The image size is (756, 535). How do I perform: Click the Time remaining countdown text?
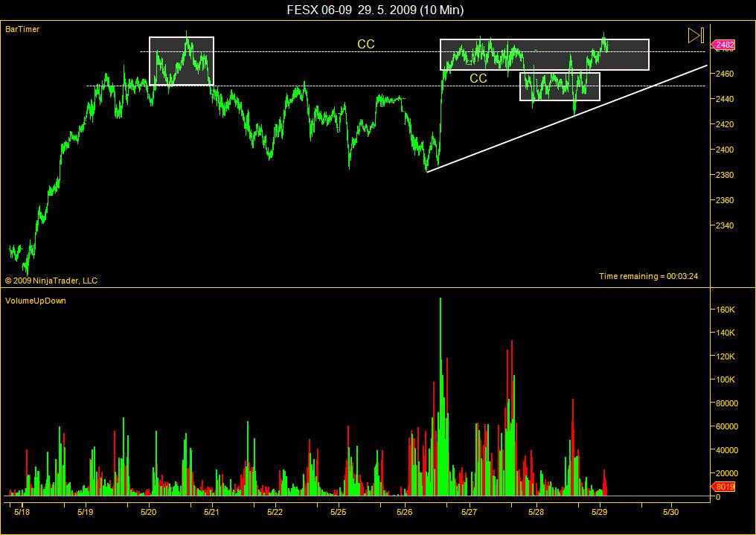pyautogui.click(x=649, y=276)
